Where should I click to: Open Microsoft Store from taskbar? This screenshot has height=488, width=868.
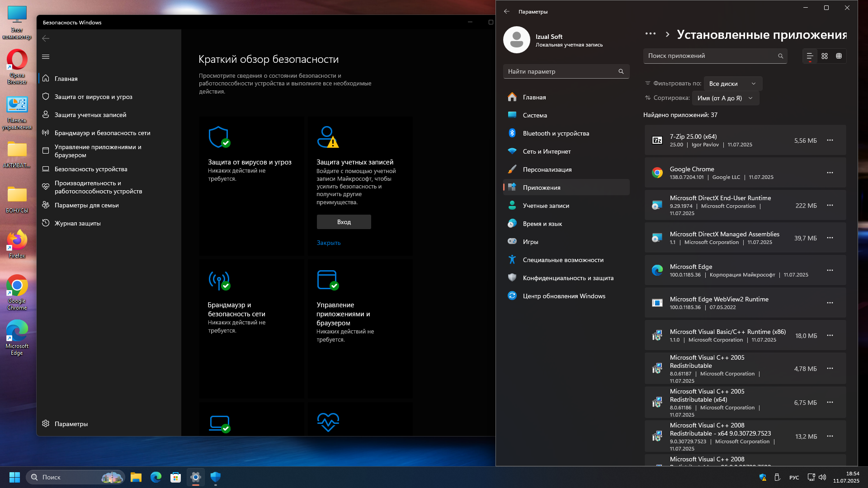click(x=175, y=477)
